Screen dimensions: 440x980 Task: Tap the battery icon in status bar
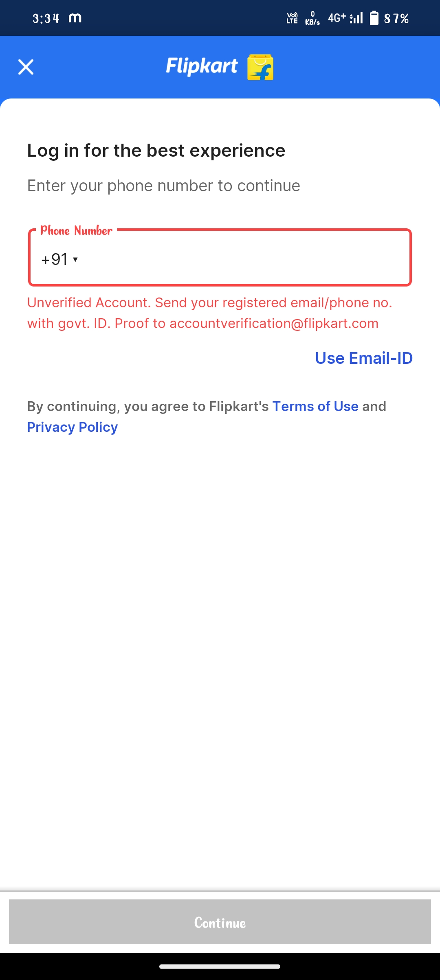[374, 18]
